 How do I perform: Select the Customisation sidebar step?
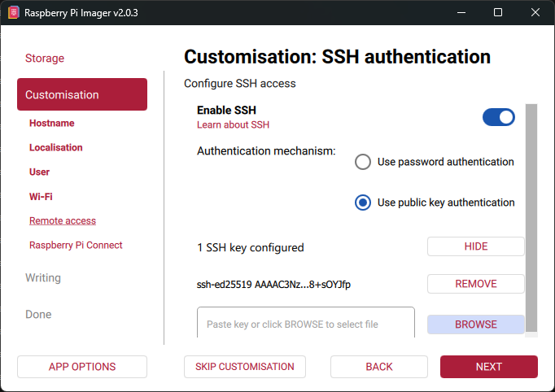(82, 94)
